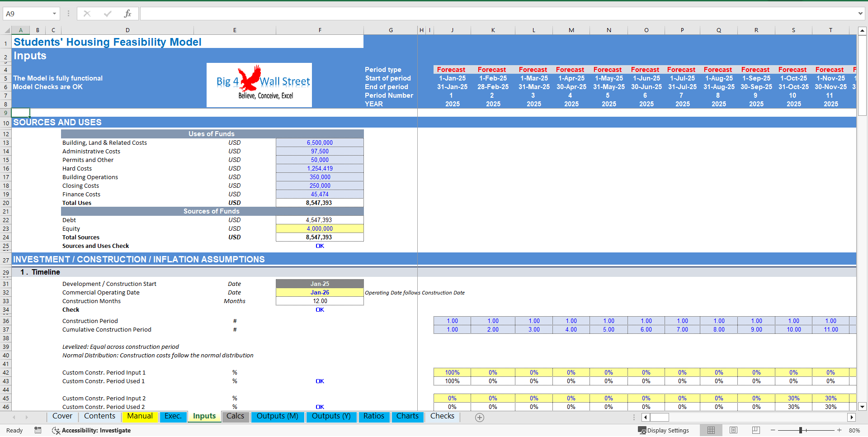
Task: Open the Name Box dropdown arrow
Action: (54, 14)
